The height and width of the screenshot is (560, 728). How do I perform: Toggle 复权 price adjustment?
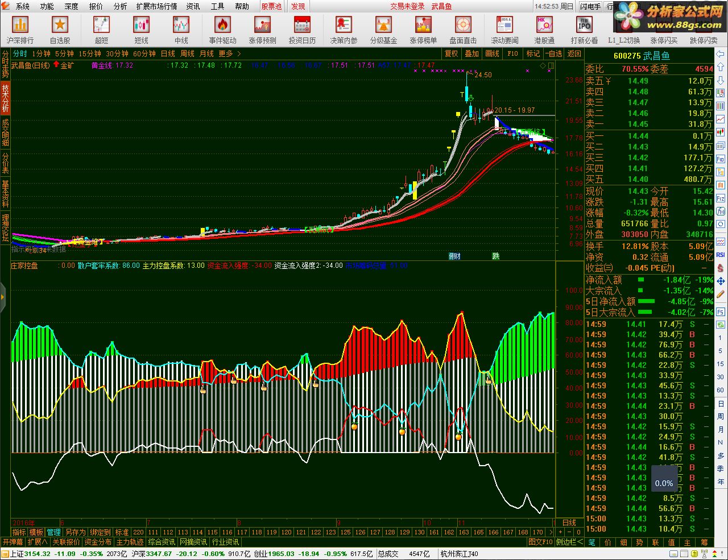452,53
